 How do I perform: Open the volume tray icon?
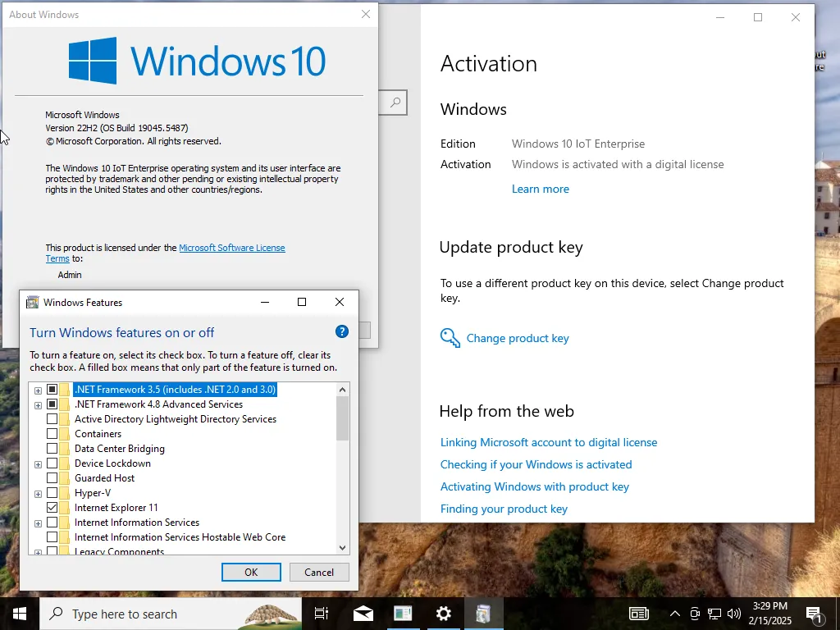[x=734, y=614]
